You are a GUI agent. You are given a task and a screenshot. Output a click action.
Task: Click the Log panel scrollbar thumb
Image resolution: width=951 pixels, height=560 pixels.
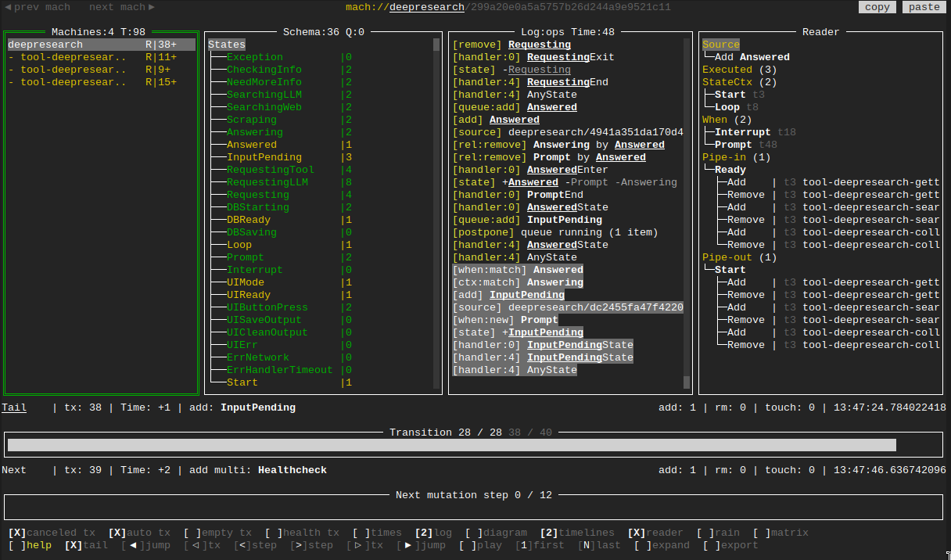coord(687,382)
